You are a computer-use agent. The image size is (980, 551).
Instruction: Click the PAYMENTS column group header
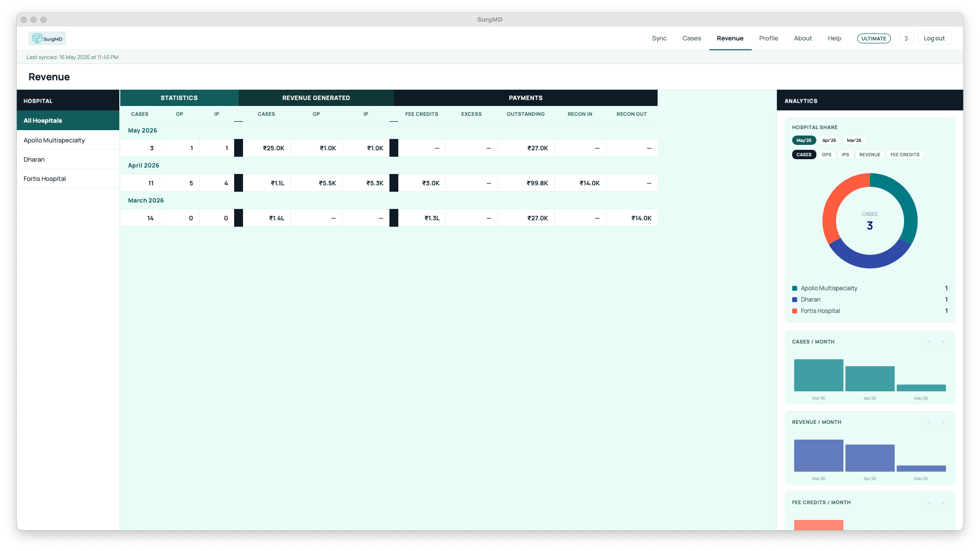[x=526, y=98]
